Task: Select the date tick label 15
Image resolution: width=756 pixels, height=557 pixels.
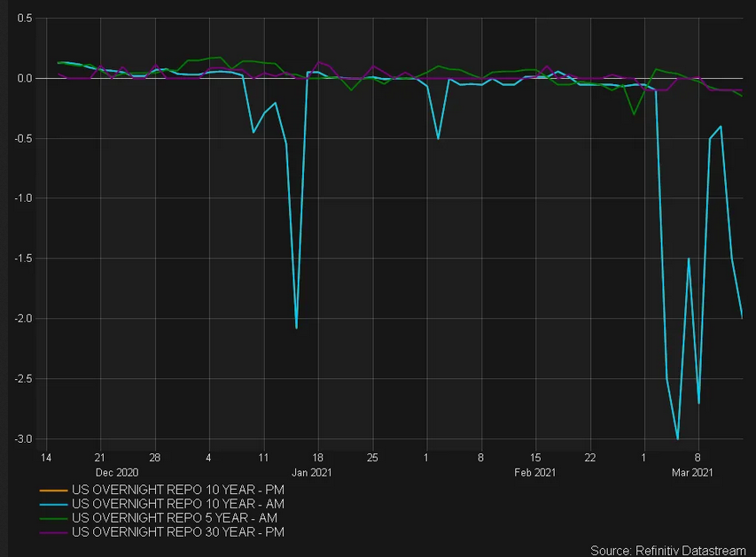Action: [x=535, y=458]
